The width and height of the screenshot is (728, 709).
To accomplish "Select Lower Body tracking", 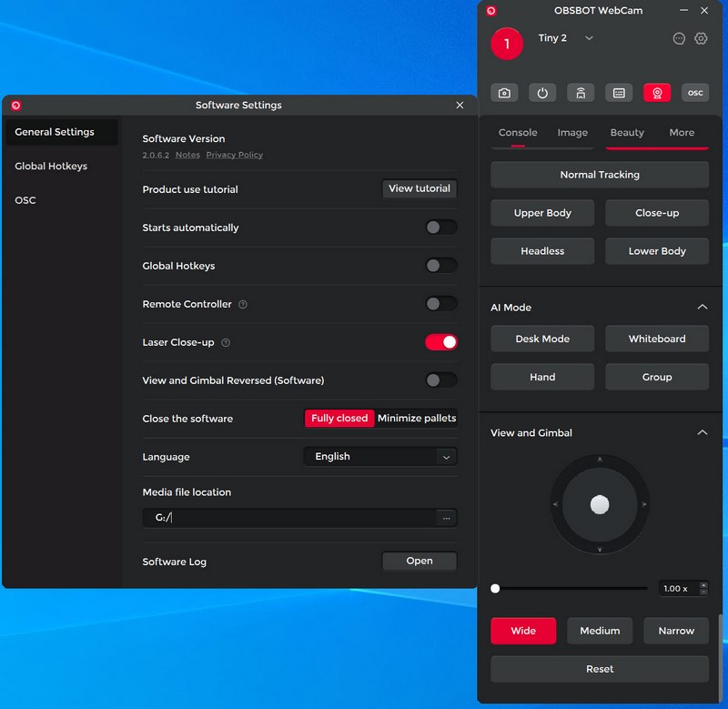I will (657, 251).
